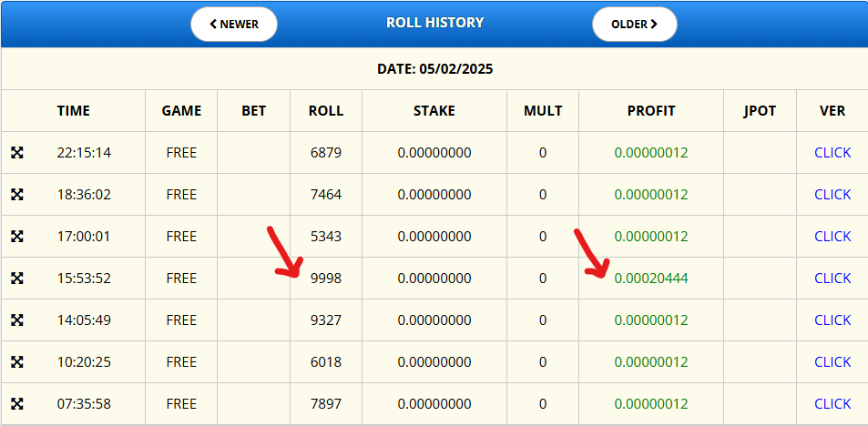Click the PROFIT column header
868x426 pixels.
tap(650, 111)
